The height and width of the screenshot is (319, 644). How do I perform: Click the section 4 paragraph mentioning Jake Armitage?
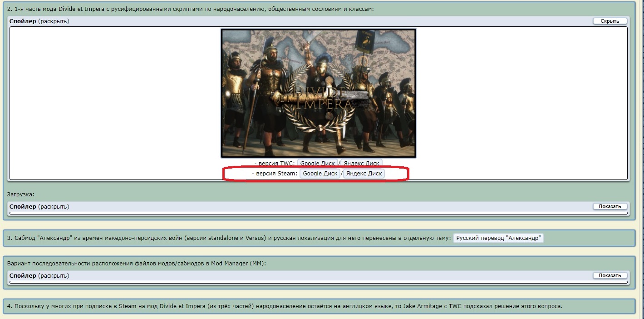pos(285,306)
